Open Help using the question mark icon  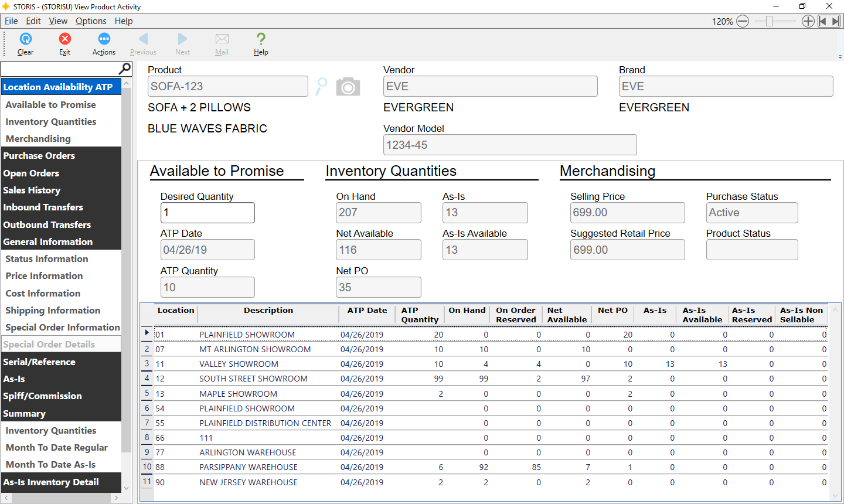[x=260, y=44]
